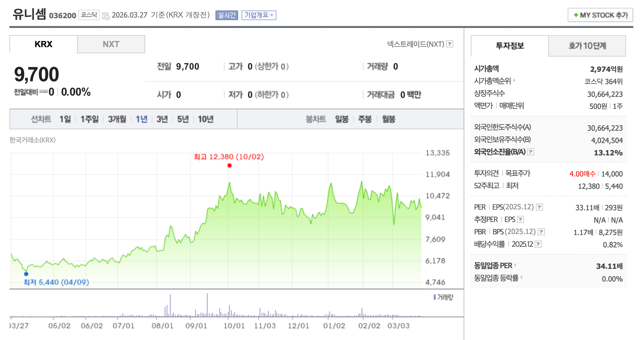Click the ranking text 코스닥 364위
644x340 pixels.
(603, 82)
